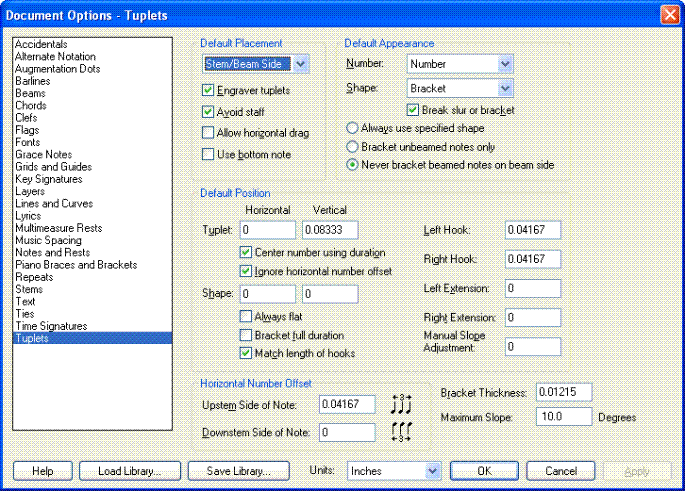Enable Allow horizontal drag
Viewport: 685px width, 491px height.
tap(208, 133)
